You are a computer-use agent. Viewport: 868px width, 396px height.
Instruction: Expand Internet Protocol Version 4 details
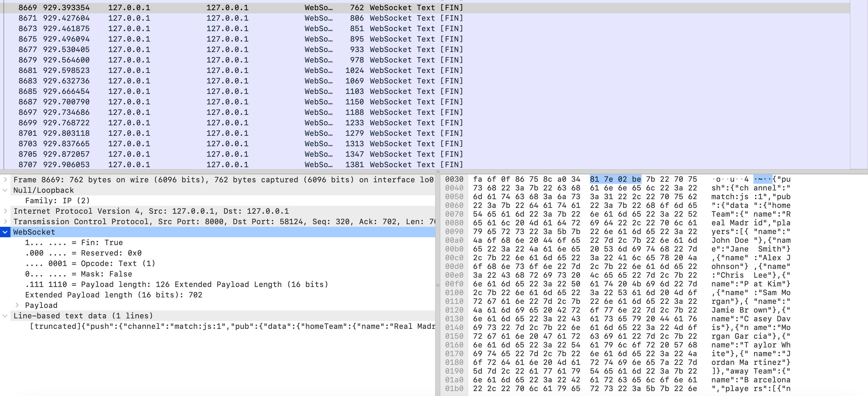(6, 211)
